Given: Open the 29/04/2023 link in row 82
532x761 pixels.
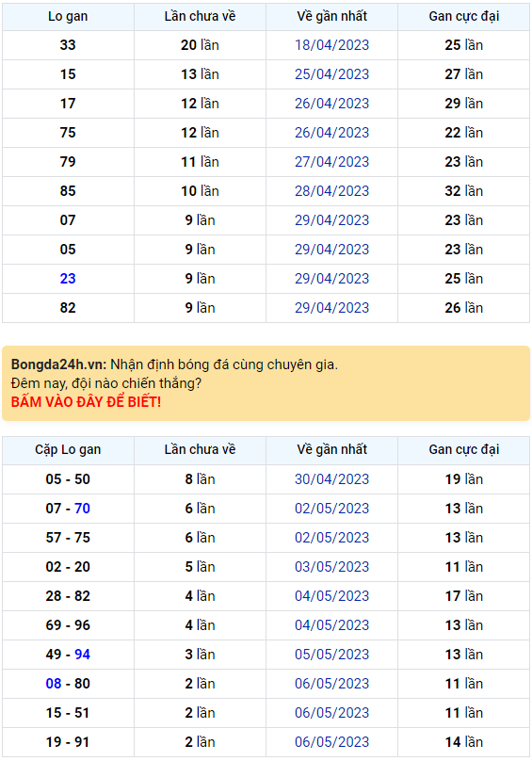Looking at the screenshot, I should pyautogui.click(x=331, y=308).
